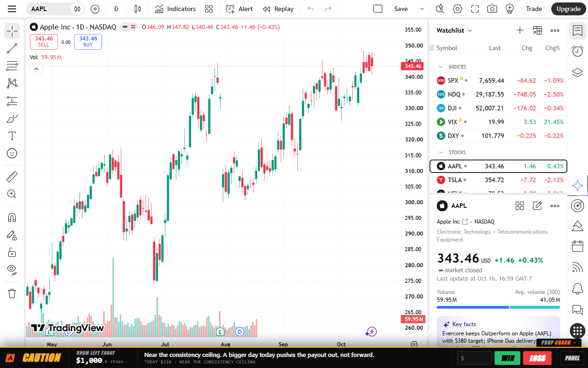Click the 343.46 SELL button
Screen dimensions: 588x368
click(x=44, y=41)
